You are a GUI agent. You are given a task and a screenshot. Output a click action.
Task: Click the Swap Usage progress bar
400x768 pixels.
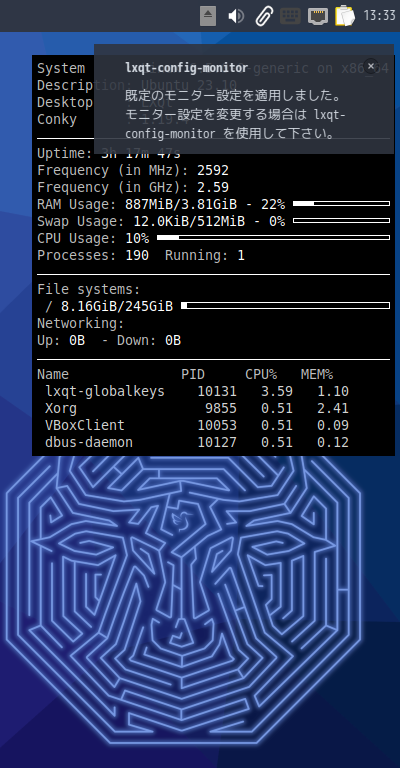341,220
